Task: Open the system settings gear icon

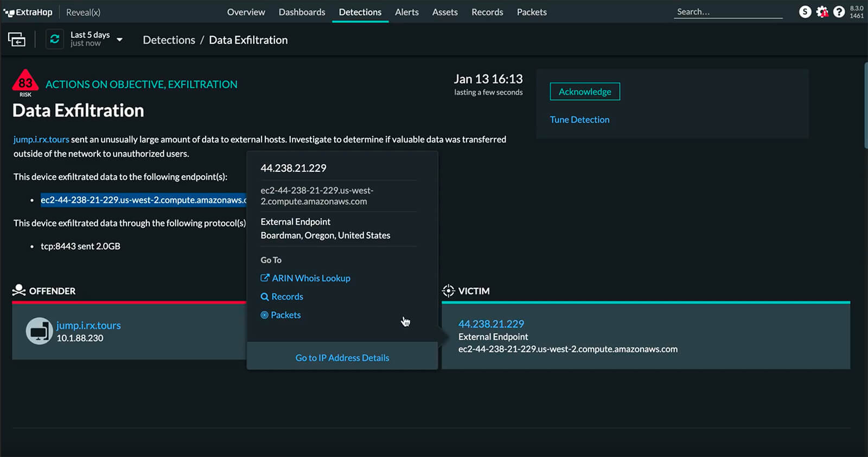Action: coord(822,11)
